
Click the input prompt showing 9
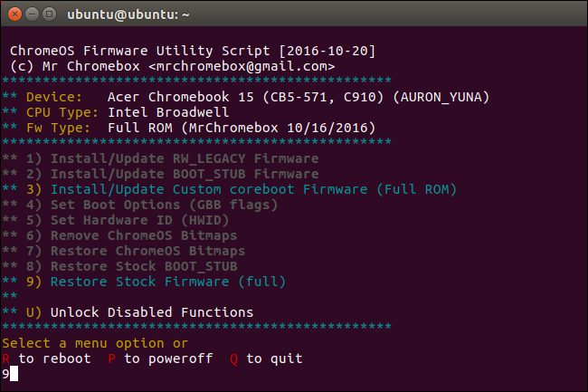point(7,374)
